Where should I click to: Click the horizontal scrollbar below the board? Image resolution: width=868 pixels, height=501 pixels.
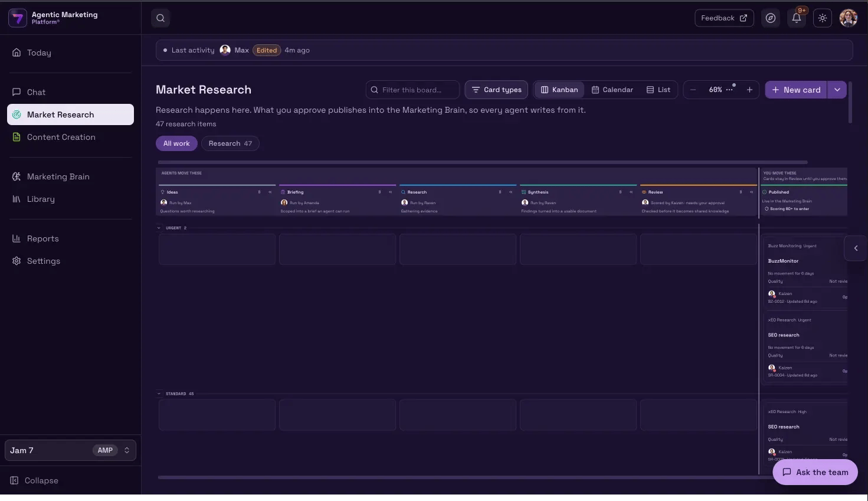pos(466,477)
